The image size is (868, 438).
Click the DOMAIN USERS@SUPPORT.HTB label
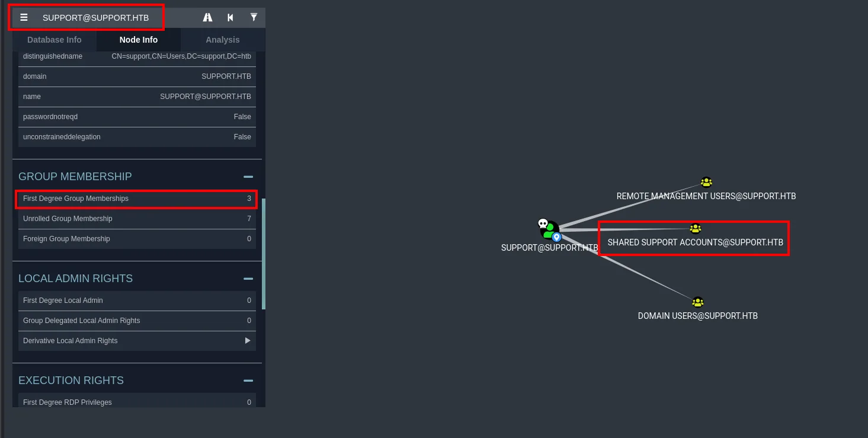pos(698,316)
